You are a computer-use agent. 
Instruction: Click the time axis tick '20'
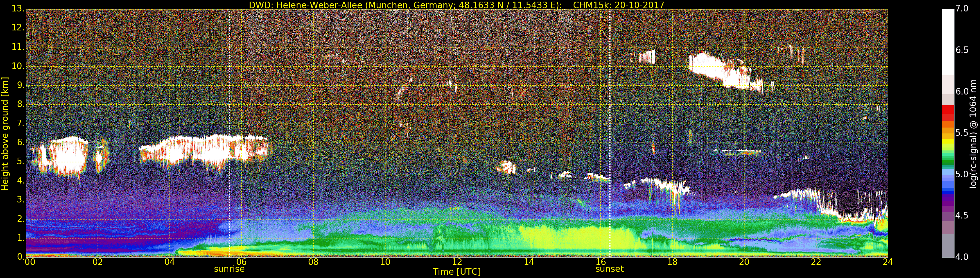tap(744, 262)
